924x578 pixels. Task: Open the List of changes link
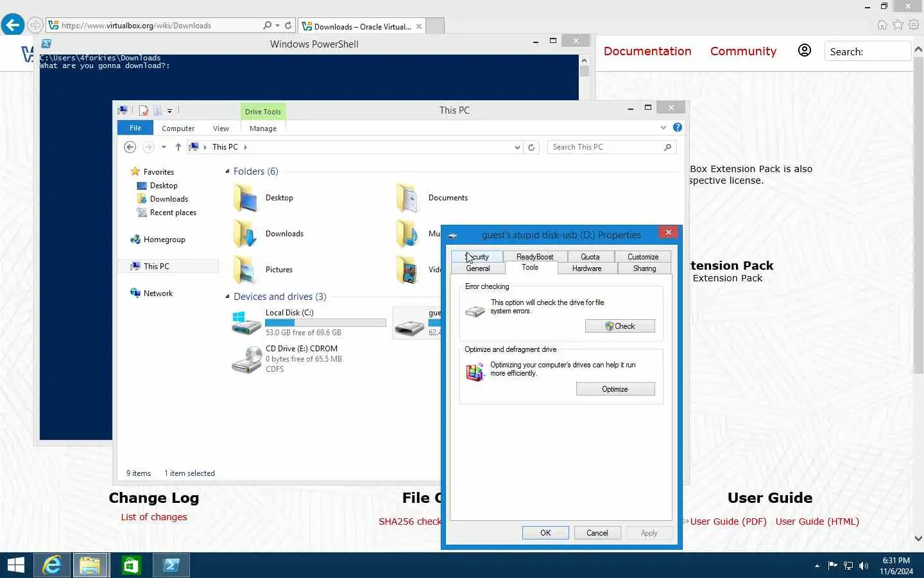coord(154,517)
